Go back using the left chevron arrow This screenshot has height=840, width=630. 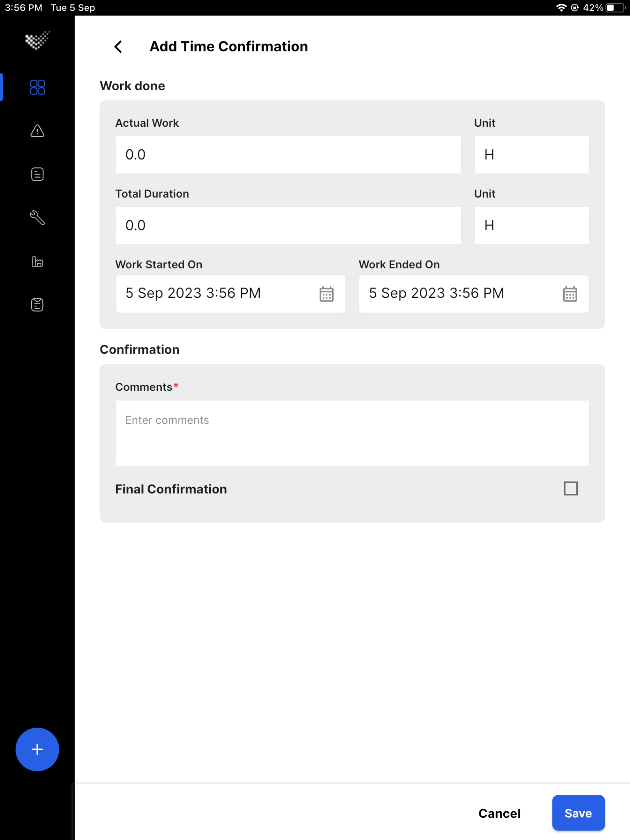click(x=118, y=47)
